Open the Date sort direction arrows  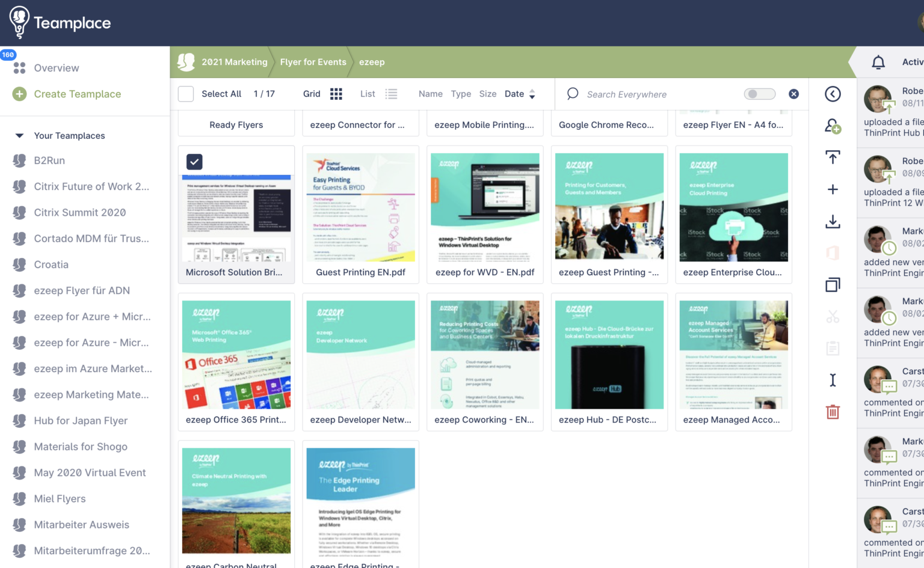pyautogui.click(x=532, y=94)
